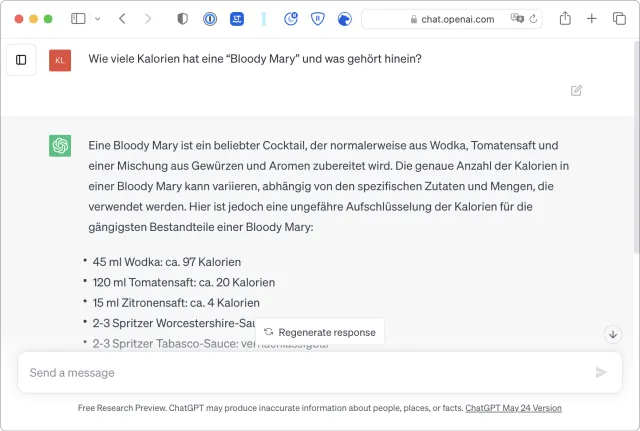Close the Safari window
This screenshot has height=431, width=640.
[x=19, y=19]
